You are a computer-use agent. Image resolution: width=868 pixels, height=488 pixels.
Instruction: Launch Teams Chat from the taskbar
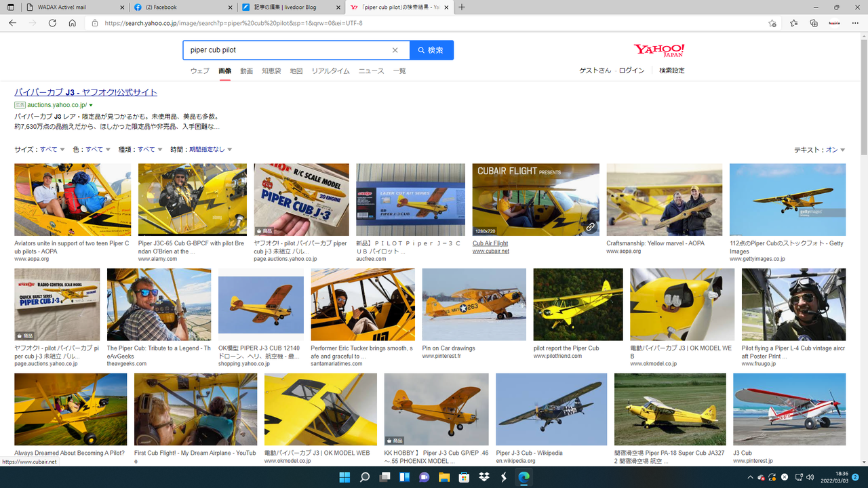point(425,477)
